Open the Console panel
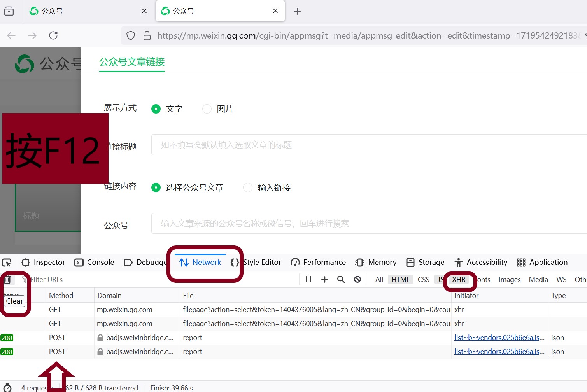 pos(95,262)
